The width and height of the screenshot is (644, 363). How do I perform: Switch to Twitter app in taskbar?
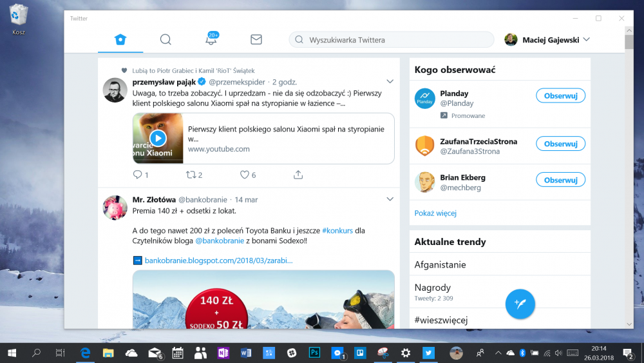pos(428,353)
